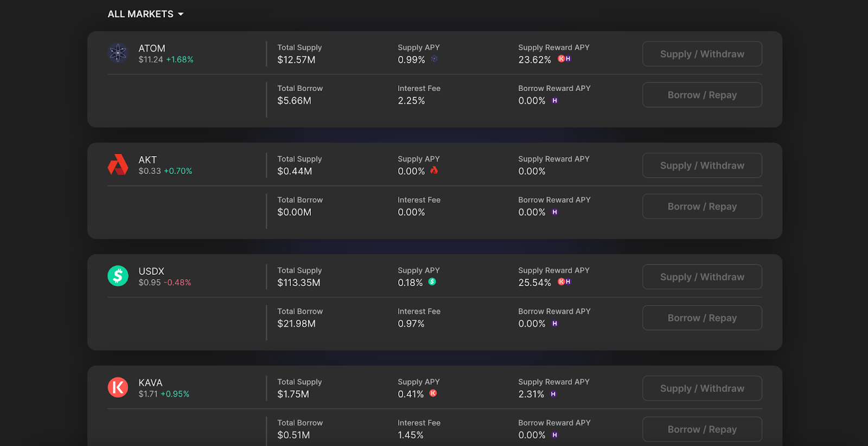Click the H badge beside ATOM Borrow Reward APY

coord(554,100)
